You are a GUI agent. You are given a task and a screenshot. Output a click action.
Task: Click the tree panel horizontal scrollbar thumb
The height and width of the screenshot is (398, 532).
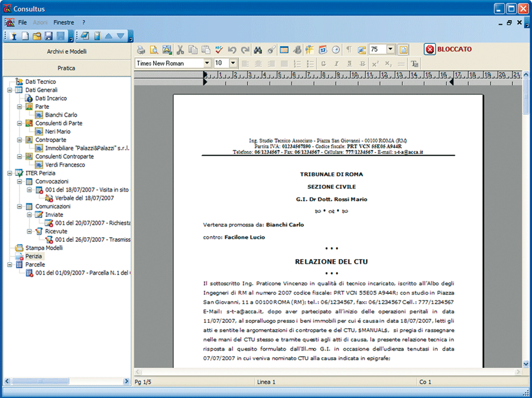pyautogui.click(x=40, y=381)
